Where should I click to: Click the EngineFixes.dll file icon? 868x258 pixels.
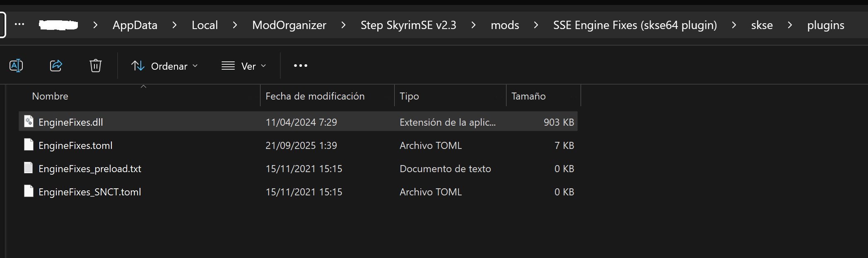29,122
